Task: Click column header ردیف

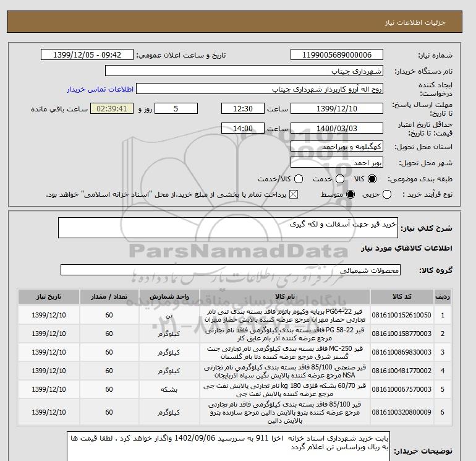Action: pos(442,296)
